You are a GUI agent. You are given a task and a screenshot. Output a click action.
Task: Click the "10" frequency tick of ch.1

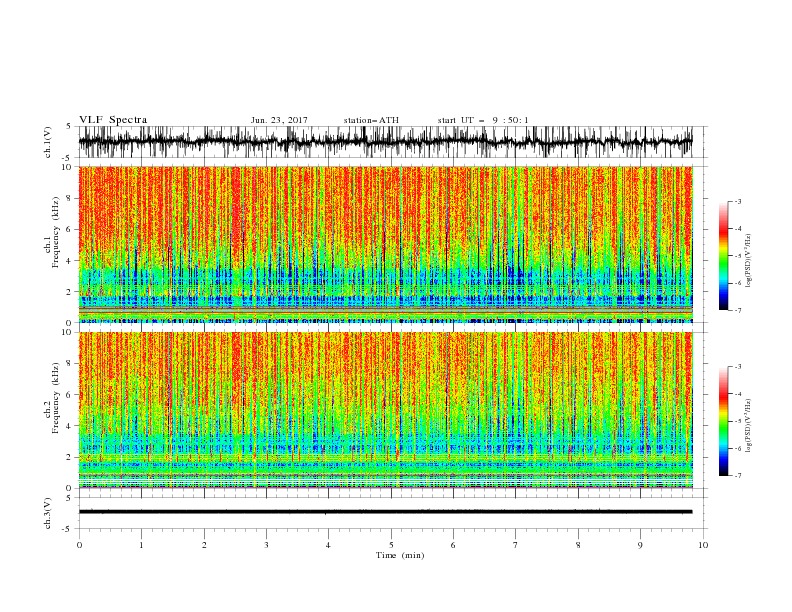[67, 167]
